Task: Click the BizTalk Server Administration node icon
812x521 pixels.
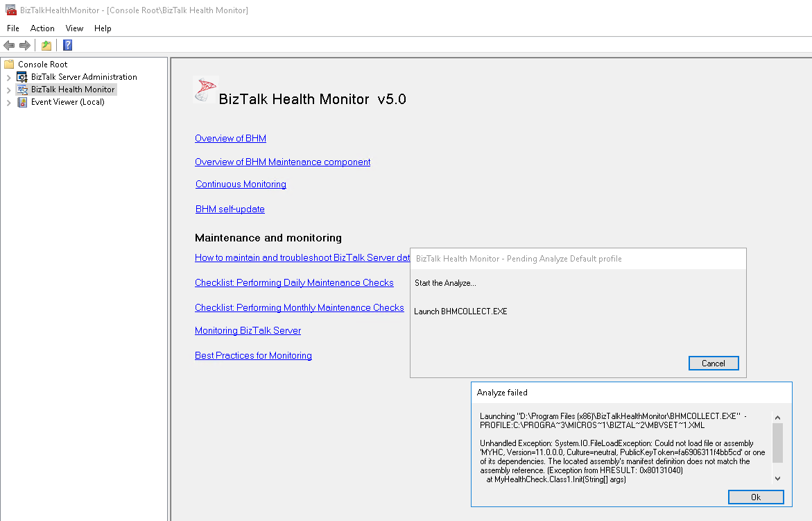Action: [x=22, y=76]
